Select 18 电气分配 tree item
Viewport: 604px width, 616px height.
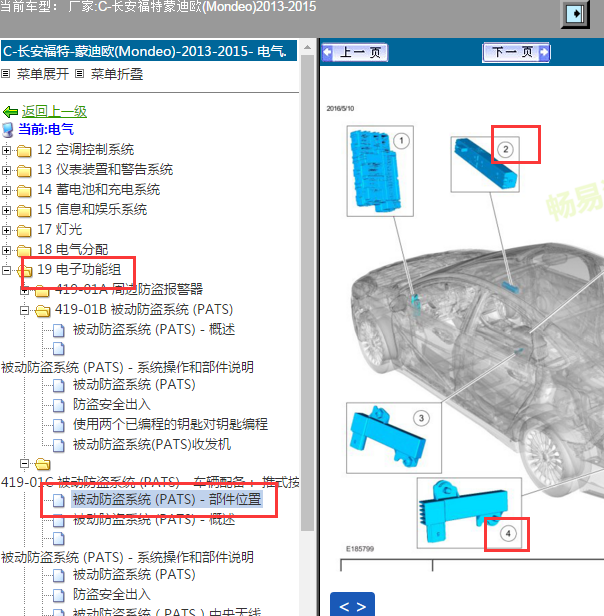(73, 249)
